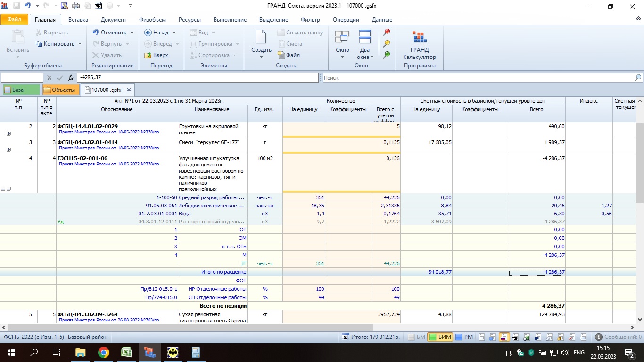Click the Russian flag icon in status bar
This screenshot has height=362, width=644.
(x=503, y=337)
